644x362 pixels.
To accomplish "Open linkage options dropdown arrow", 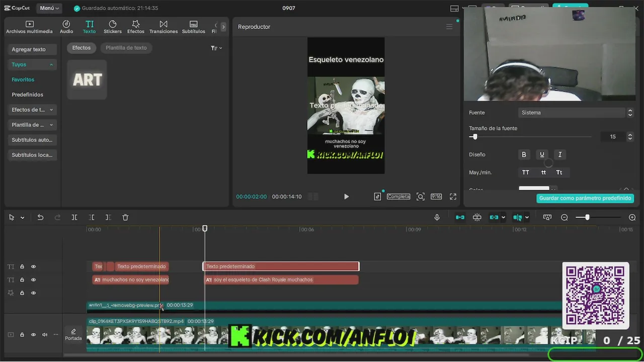I will coord(503,218).
